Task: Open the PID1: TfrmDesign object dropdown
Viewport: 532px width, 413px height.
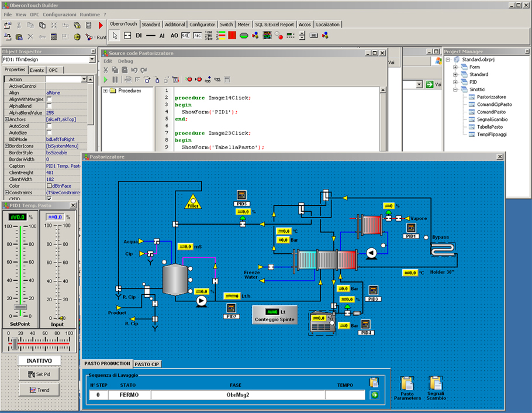Action: [x=92, y=60]
